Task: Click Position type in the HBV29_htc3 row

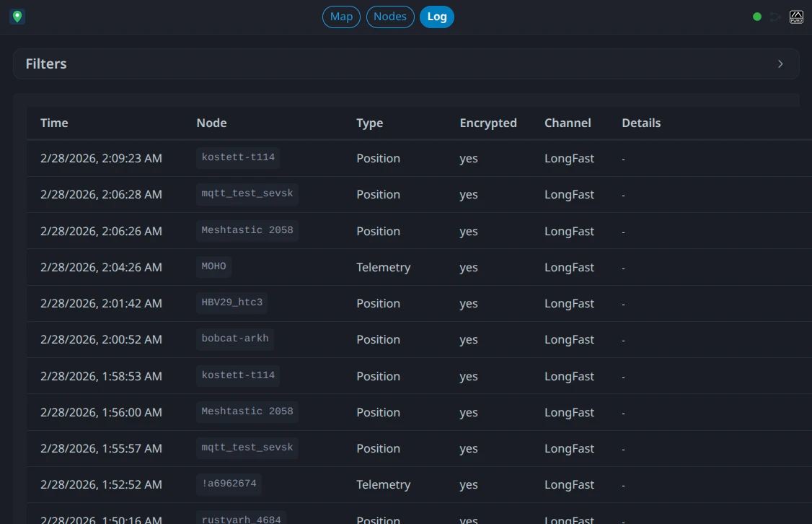Action: 378,303
